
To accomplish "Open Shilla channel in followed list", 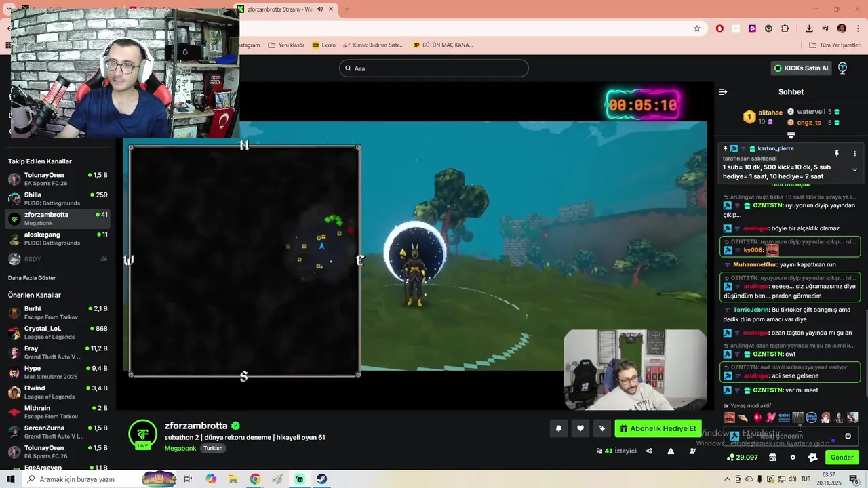I will [58, 199].
